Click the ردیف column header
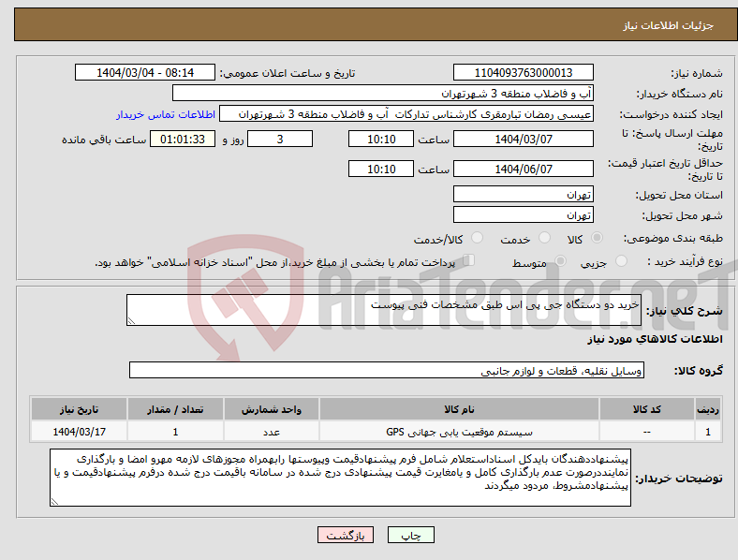 708,409
